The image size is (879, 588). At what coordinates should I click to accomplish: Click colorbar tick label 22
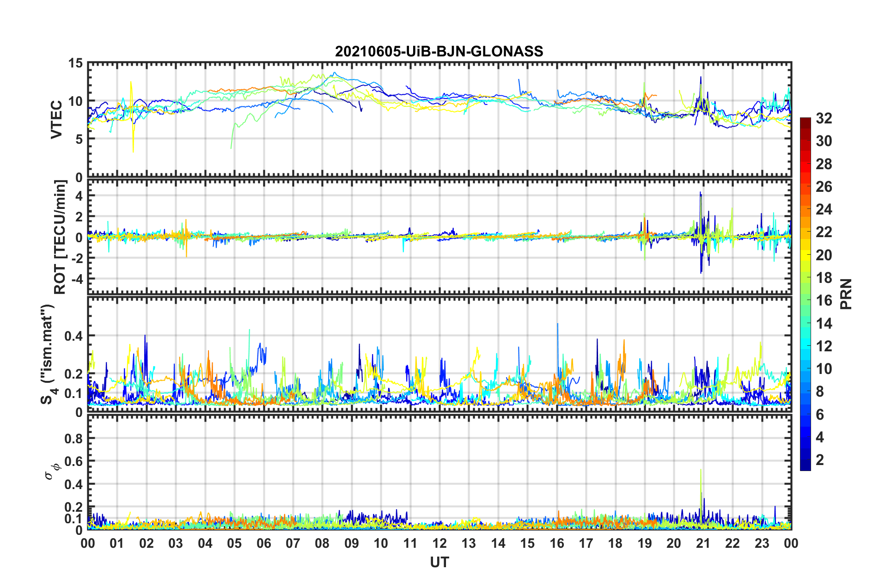click(824, 232)
